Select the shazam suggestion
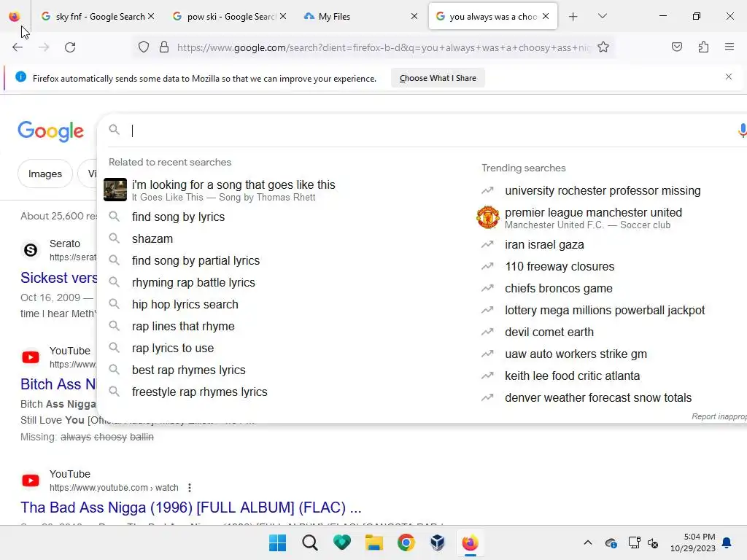Image resolution: width=747 pixels, height=560 pixels. pos(152,239)
